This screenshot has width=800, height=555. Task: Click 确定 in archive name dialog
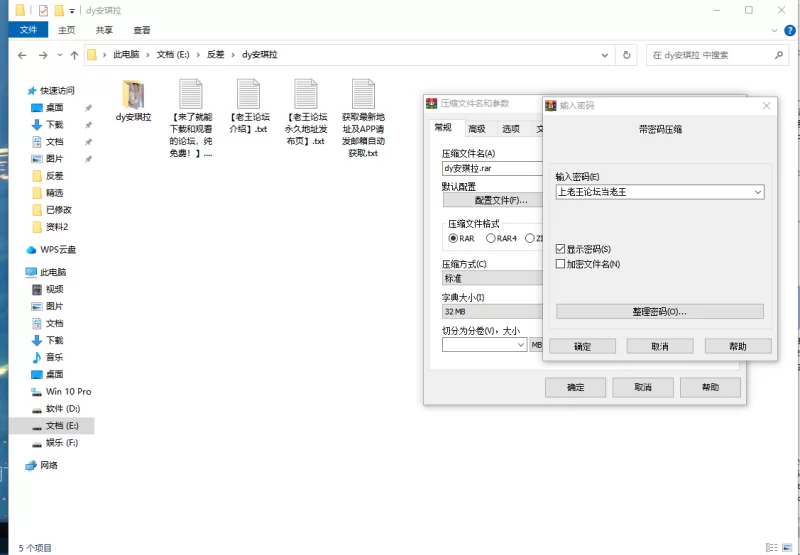[576, 388]
